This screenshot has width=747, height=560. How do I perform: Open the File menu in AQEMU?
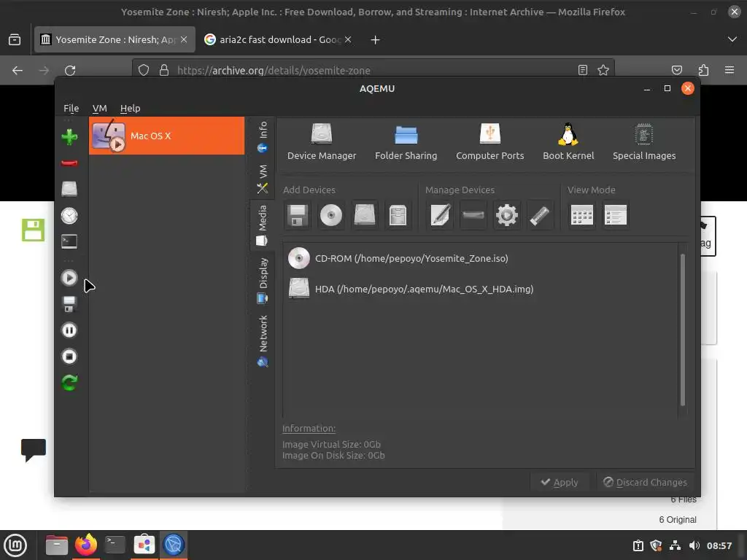click(71, 108)
